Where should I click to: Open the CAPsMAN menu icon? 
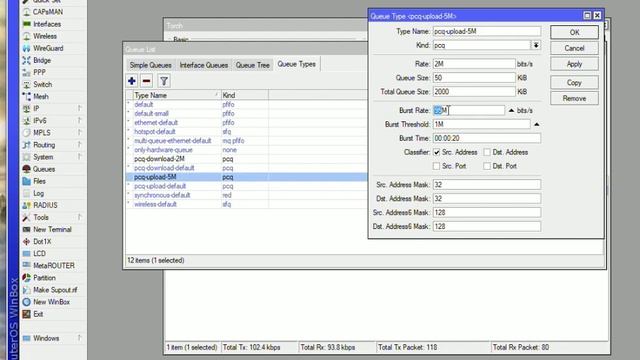point(27,12)
